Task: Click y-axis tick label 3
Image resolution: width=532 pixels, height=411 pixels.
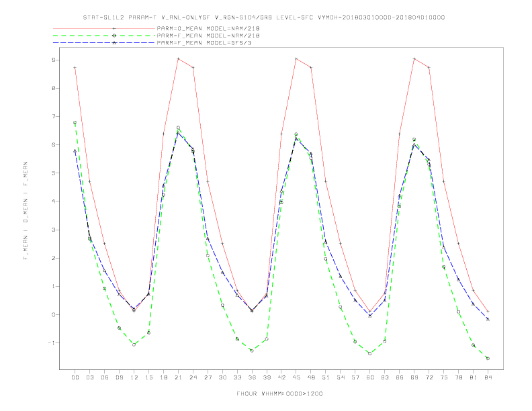Action: [53, 230]
